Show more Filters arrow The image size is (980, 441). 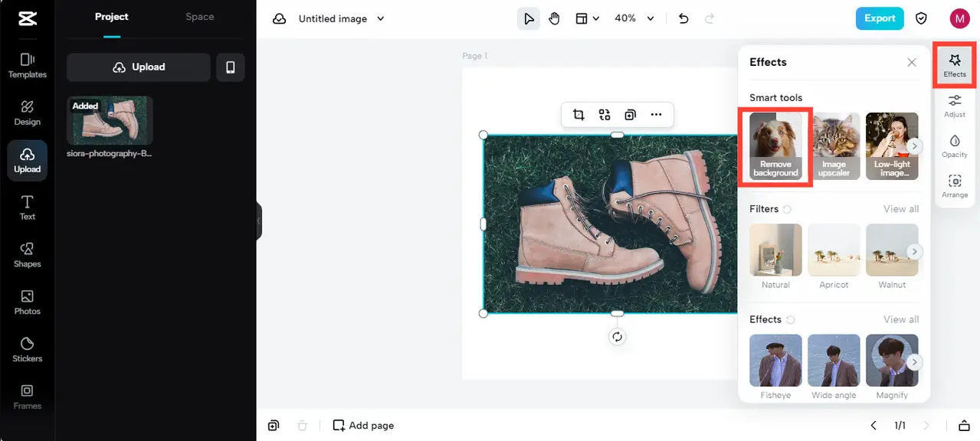click(x=915, y=251)
